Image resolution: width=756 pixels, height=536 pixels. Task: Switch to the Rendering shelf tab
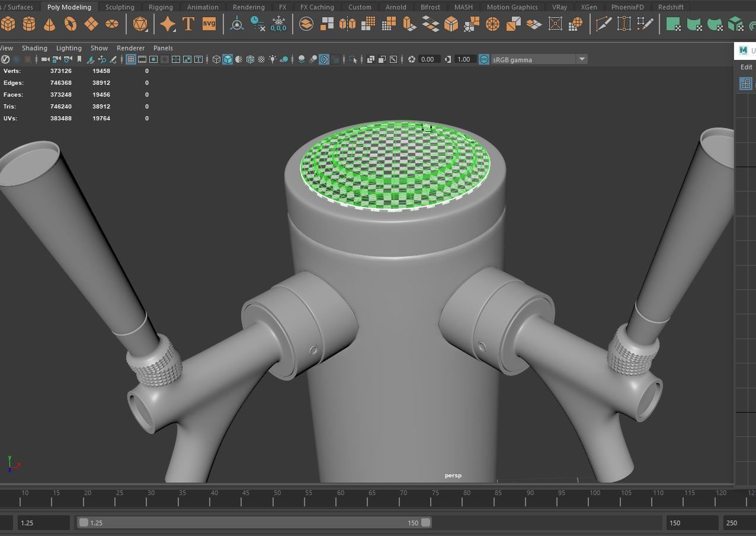coord(248,7)
